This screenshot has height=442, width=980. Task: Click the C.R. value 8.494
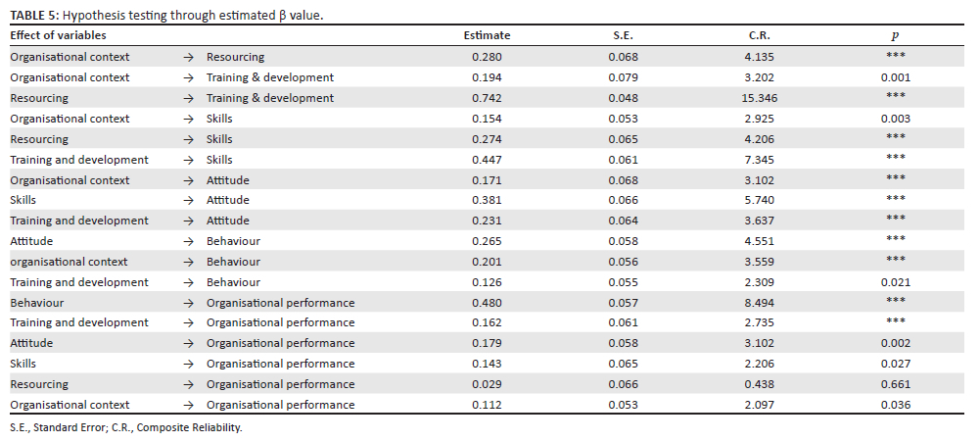pyautogui.click(x=759, y=303)
